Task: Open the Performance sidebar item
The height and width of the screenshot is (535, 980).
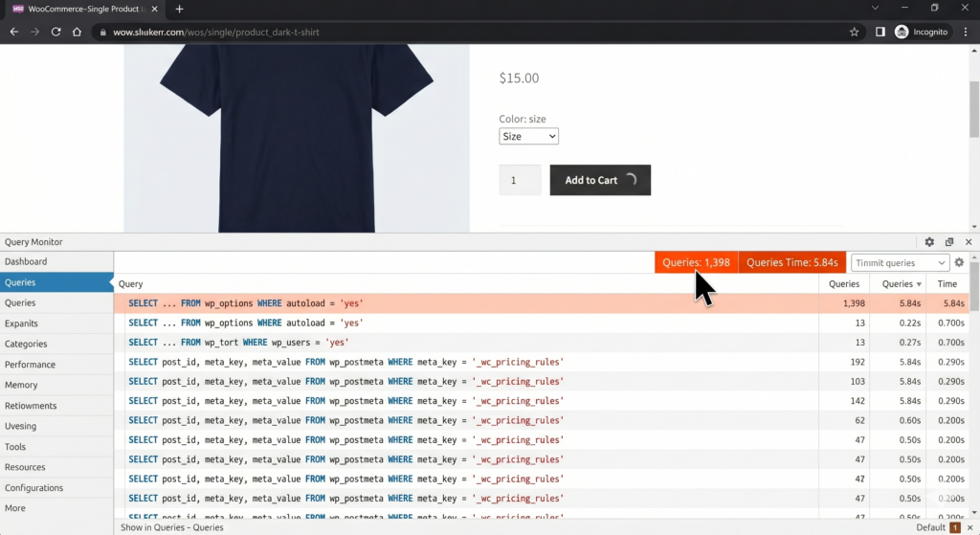Action: point(56,365)
